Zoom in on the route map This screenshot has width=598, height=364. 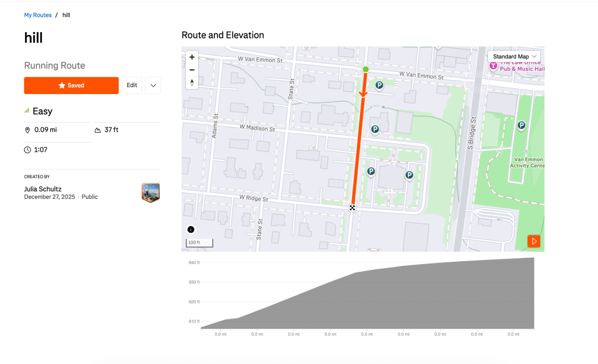click(192, 57)
